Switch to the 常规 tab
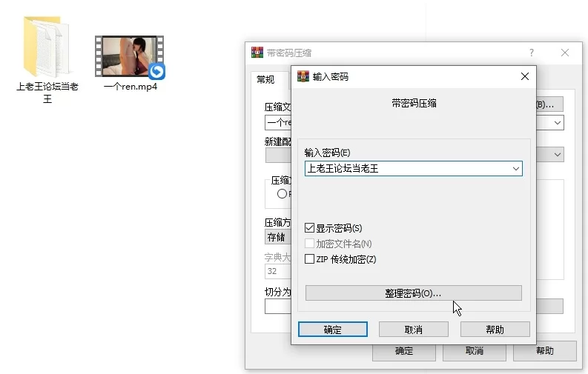The width and height of the screenshot is (588, 374). 265,80
